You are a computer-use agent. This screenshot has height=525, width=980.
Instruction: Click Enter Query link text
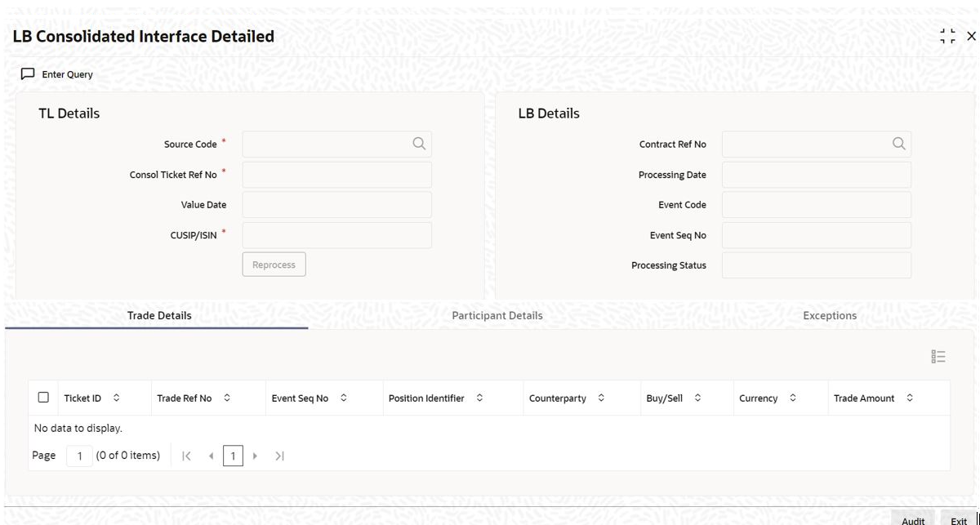click(x=68, y=74)
